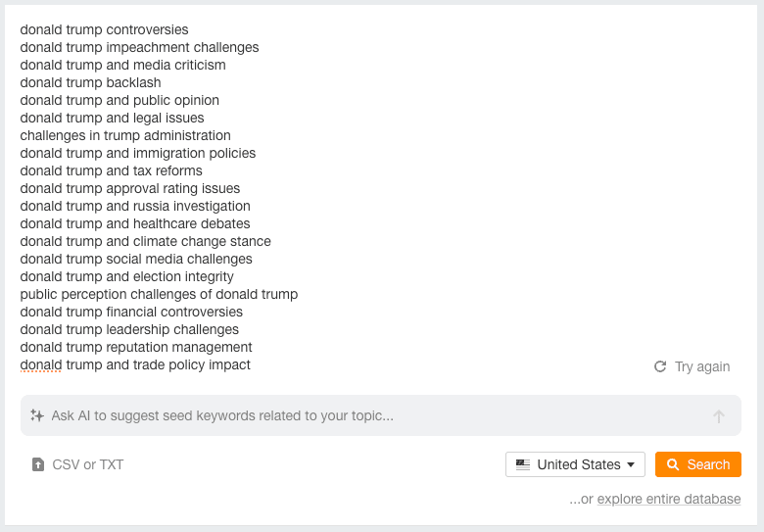764x532 pixels.
Task: Click the file upload icon beside CSV or TXT
Action: pyautogui.click(x=38, y=464)
